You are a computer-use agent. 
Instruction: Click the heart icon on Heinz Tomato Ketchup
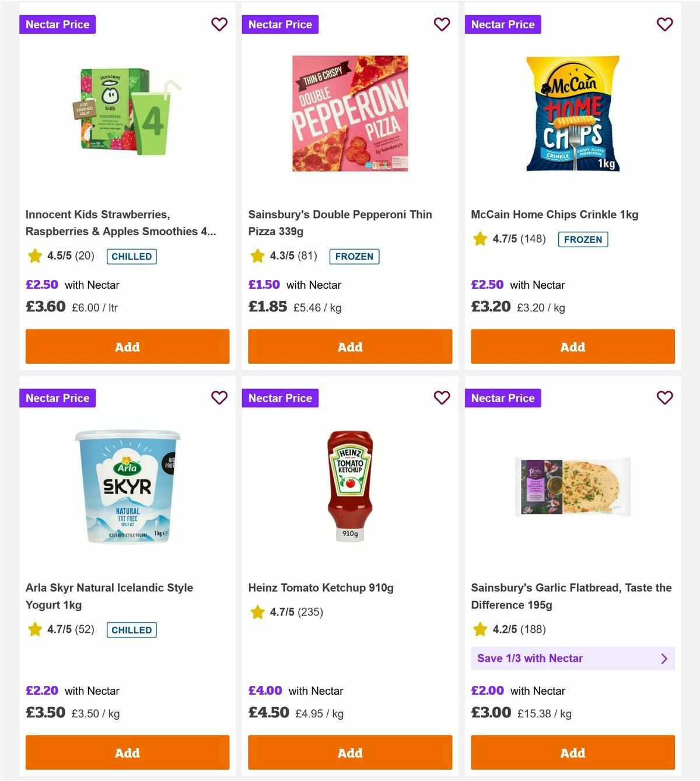[442, 398]
